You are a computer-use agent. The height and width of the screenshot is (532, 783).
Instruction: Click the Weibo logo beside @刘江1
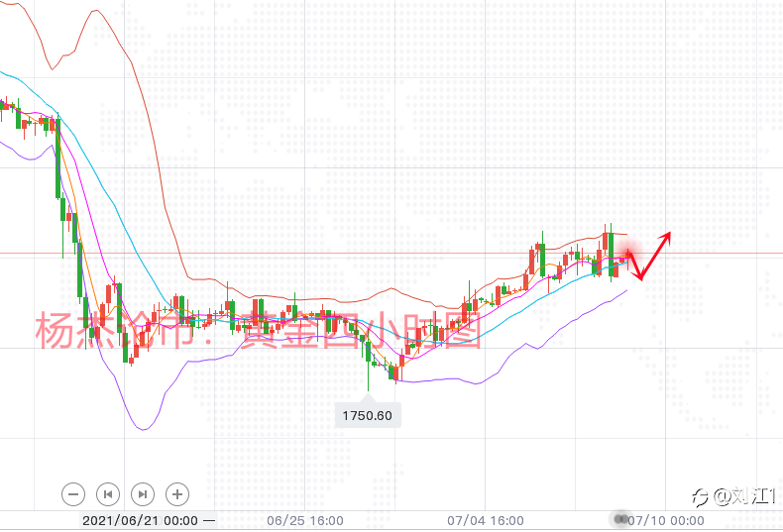point(700,497)
